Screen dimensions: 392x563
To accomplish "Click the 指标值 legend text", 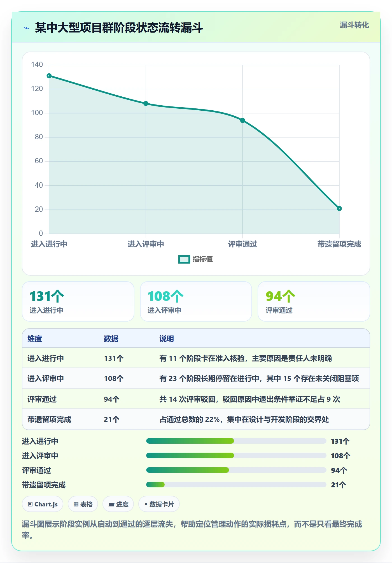I will tap(203, 259).
